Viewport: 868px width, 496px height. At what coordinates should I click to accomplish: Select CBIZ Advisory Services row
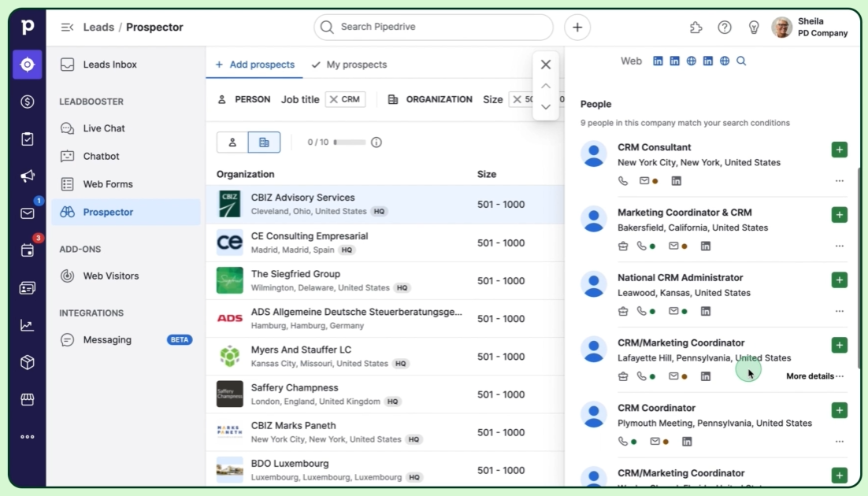384,204
